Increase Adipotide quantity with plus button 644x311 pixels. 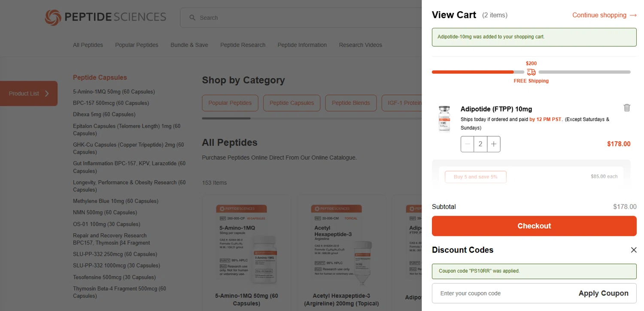494,144
